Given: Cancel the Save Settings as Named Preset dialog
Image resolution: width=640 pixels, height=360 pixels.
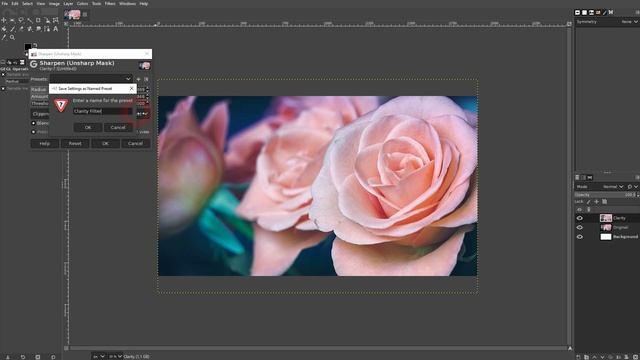Looking at the screenshot, I should coord(118,127).
